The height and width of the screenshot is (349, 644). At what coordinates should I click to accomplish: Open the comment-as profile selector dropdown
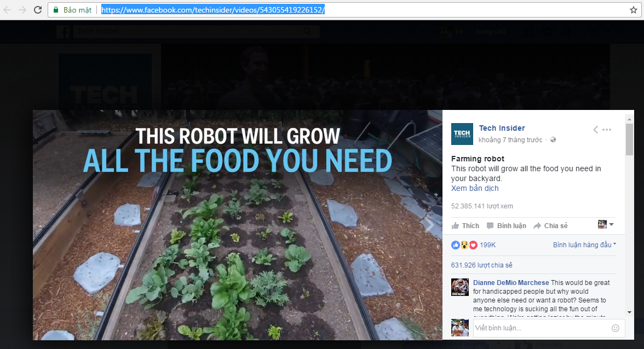point(606,225)
